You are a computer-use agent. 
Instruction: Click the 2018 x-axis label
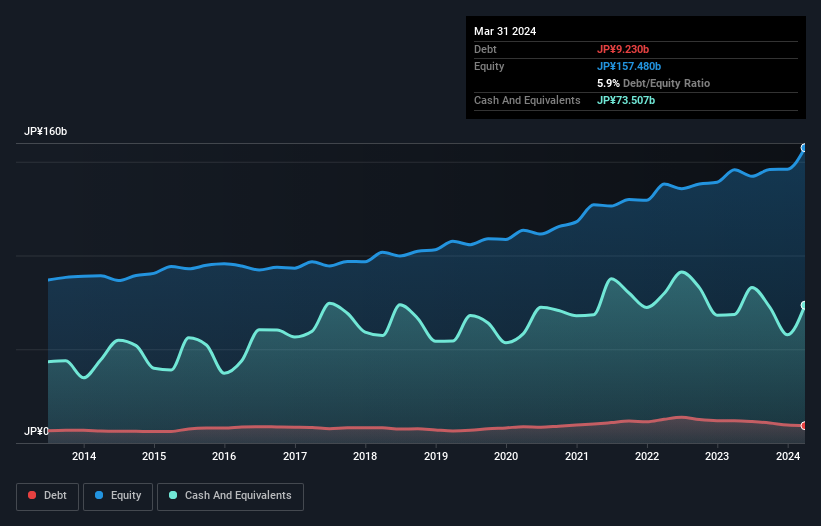coord(365,456)
